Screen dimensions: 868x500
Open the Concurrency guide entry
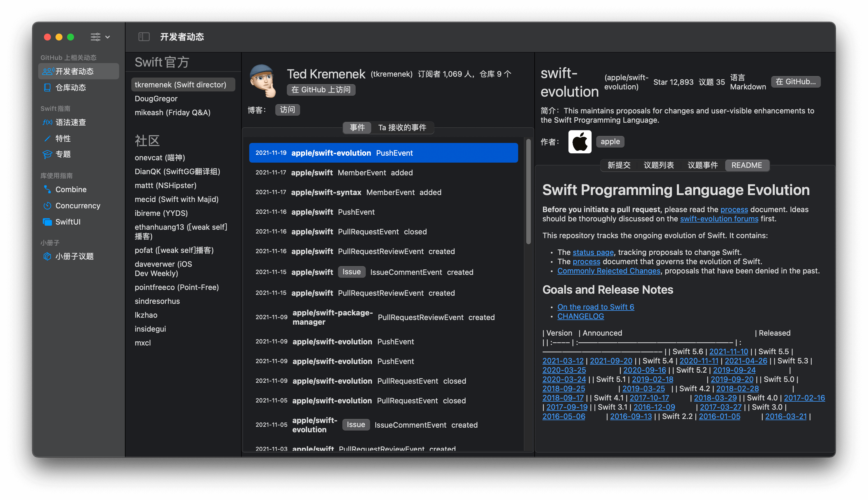pyautogui.click(x=79, y=205)
